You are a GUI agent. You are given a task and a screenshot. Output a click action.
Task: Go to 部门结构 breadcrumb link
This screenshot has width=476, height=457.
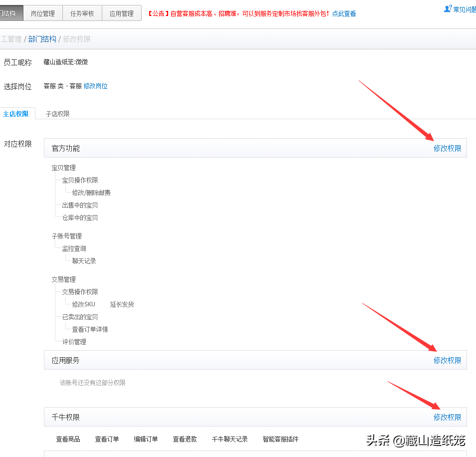(42, 39)
